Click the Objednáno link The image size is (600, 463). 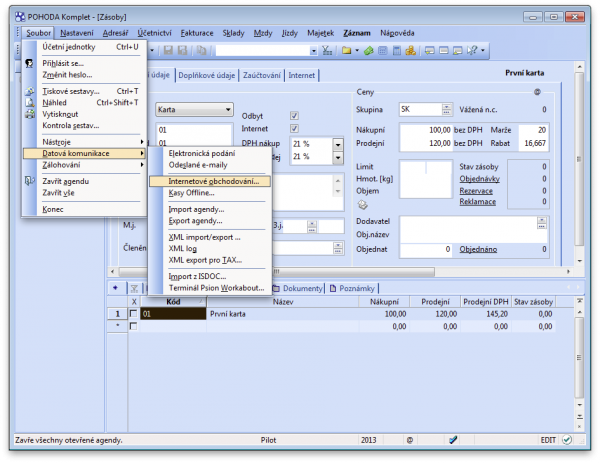[x=478, y=249]
